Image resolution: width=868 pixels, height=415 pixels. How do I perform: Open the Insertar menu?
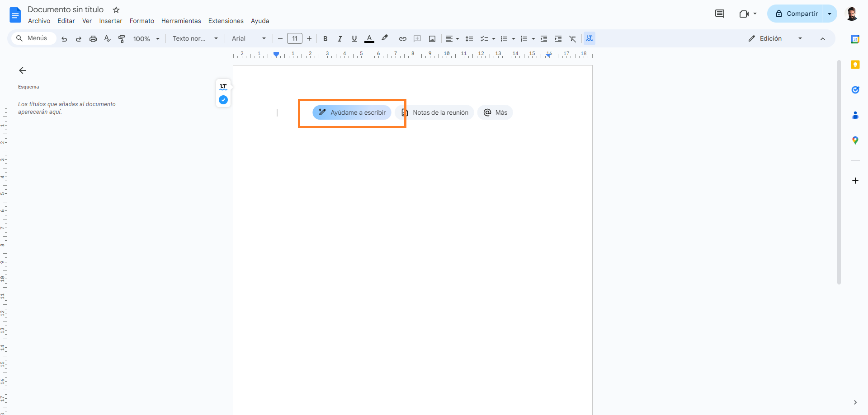tap(110, 21)
